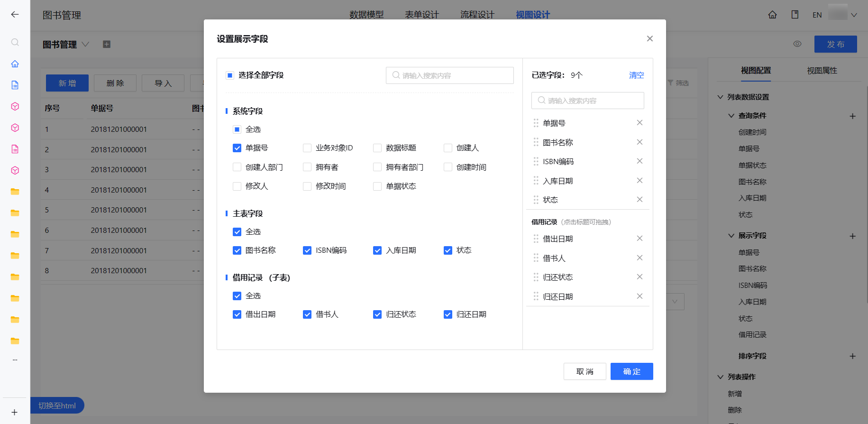The image size is (868, 424).
Task: Remove 入库日期 from the selected fields list
Action: pos(640,181)
